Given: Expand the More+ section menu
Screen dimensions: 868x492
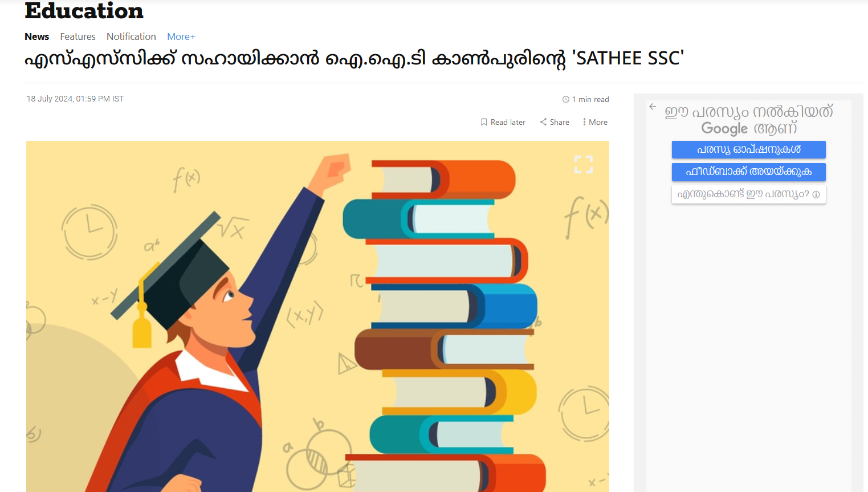Looking at the screenshot, I should 181,36.
